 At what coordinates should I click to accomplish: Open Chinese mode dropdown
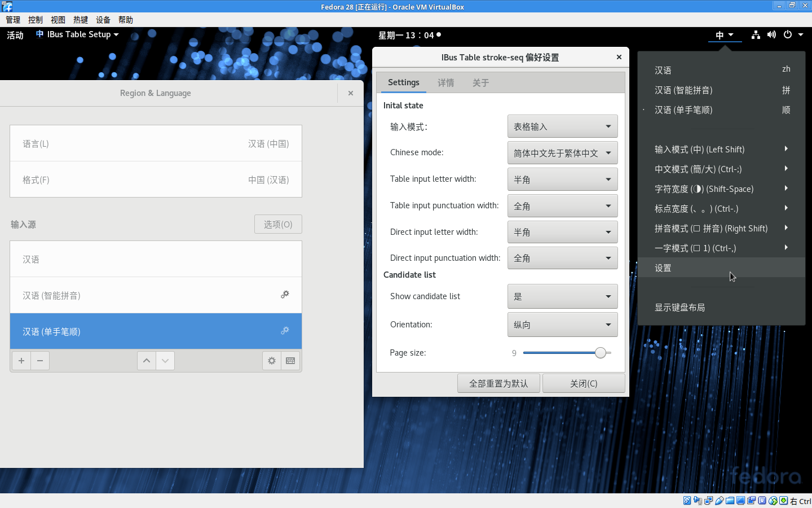pyautogui.click(x=563, y=153)
